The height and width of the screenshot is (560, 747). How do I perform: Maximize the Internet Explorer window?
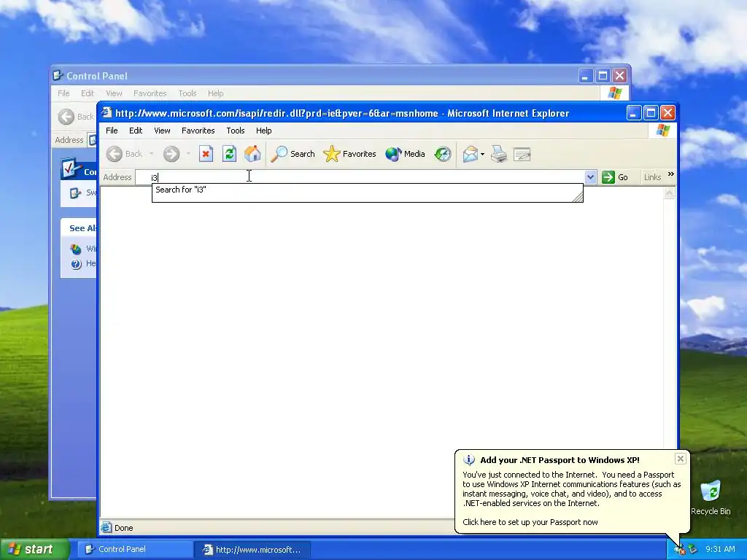[651, 113]
